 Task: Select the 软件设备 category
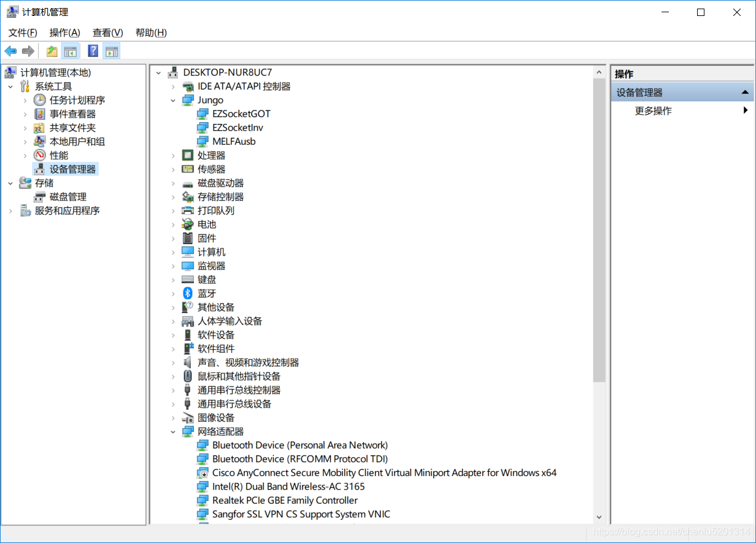pyautogui.click(x=216, y=335)
